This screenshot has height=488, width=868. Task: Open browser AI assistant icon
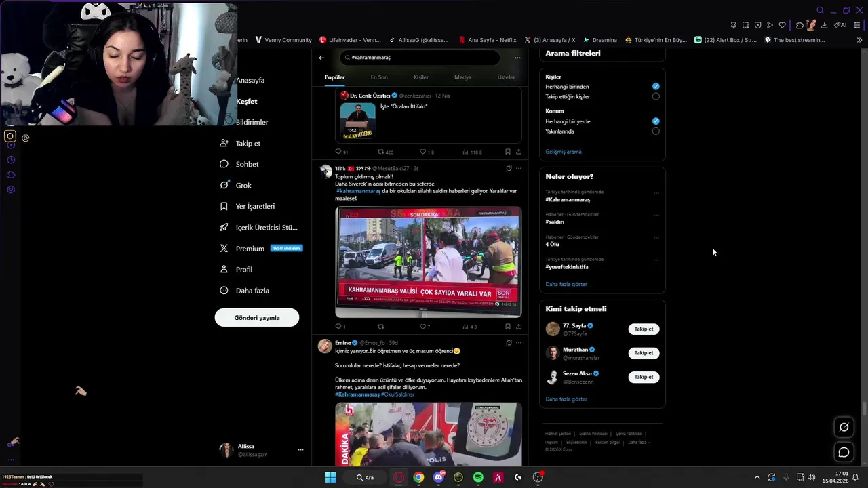coord(840,25)
